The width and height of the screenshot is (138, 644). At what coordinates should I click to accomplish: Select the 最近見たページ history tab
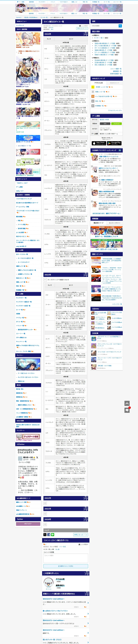tap(98, 223)
